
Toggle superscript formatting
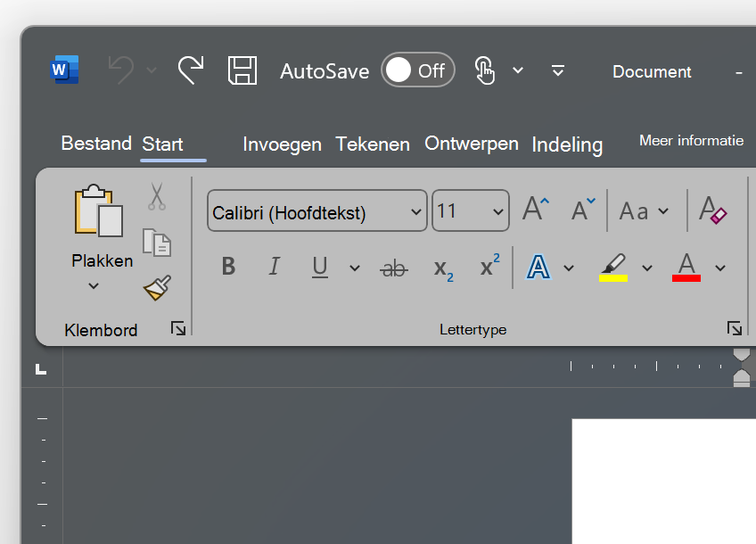(x=489, y=265)
